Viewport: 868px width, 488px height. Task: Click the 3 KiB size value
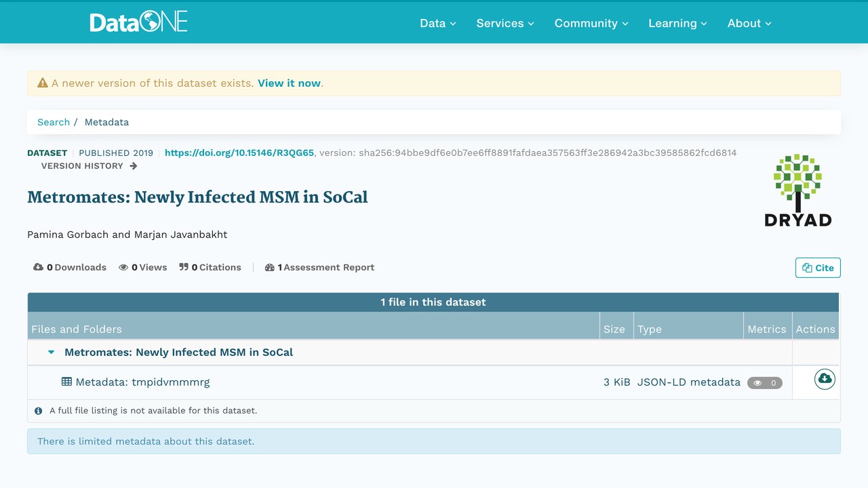pos(617,382)
